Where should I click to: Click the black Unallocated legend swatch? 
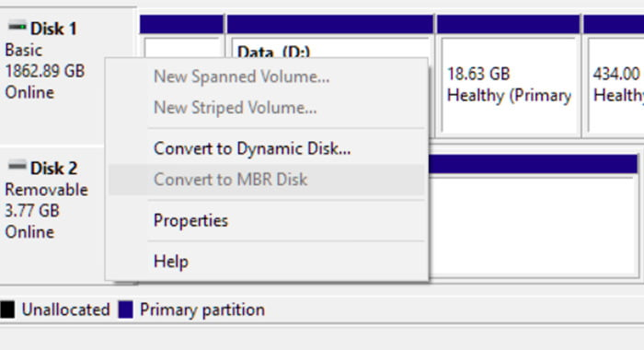(7, 309)
